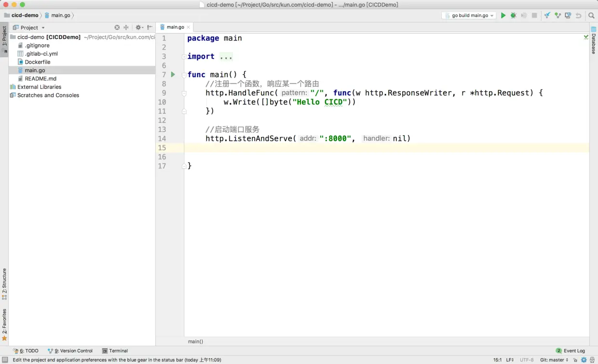The width and height of the screenshot is (598, 364).
Task: Open the Terminal tool window
Action: tap(115, 351)
